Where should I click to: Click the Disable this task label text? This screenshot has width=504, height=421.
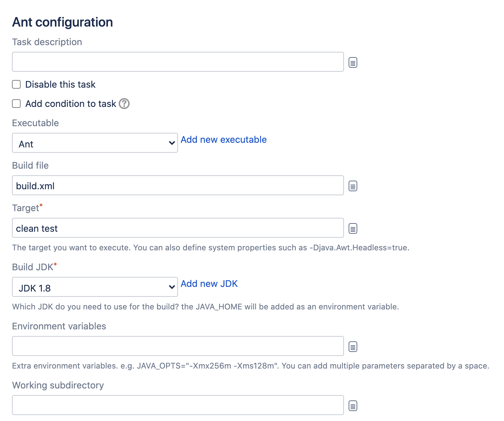click(60, 85)
